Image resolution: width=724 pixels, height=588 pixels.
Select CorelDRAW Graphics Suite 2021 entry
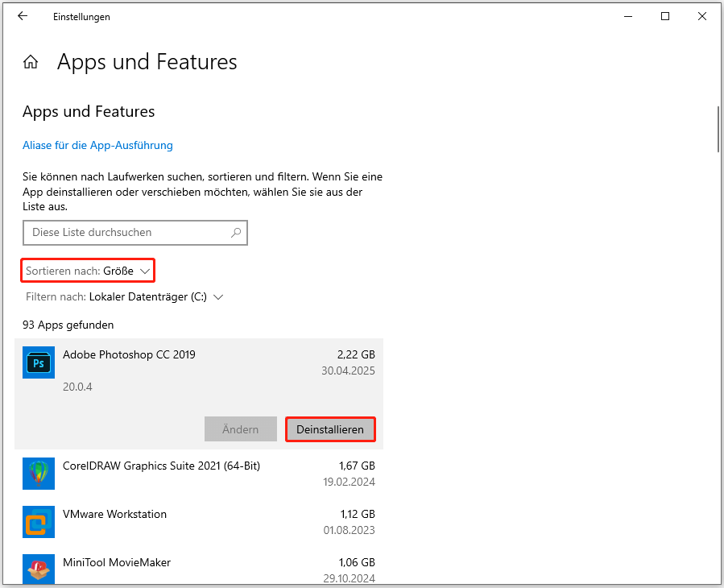pyautogui.click(x=199, y=474)
